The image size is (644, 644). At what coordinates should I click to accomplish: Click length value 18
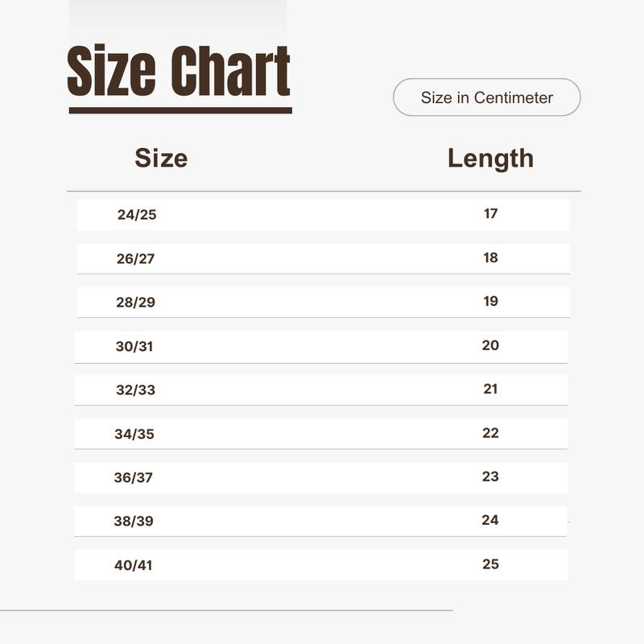pyautogui.click(x=491, y=258)
